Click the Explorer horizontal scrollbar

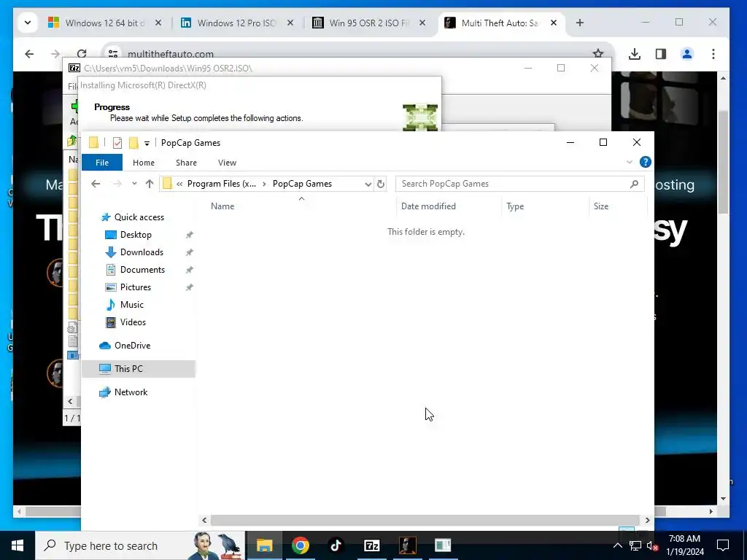click(x=425, y=521)
